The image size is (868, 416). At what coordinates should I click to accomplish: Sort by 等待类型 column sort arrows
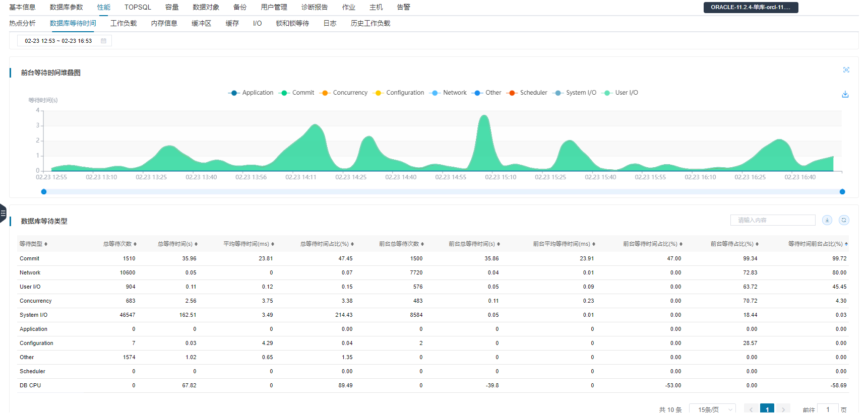point(46,244)
